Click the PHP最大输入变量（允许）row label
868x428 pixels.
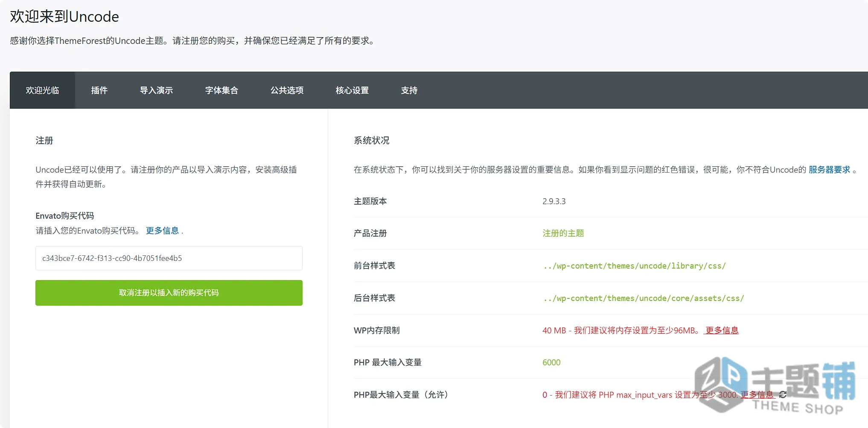point(402,395)
